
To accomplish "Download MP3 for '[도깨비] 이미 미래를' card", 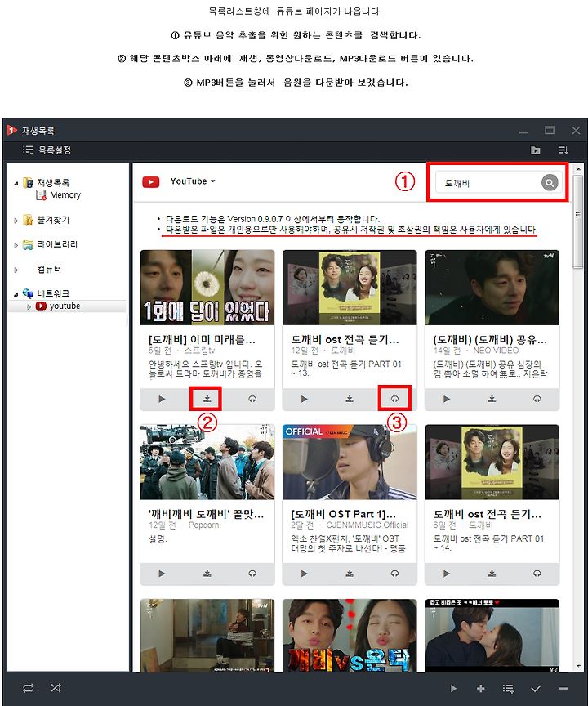I will (252, 400).
